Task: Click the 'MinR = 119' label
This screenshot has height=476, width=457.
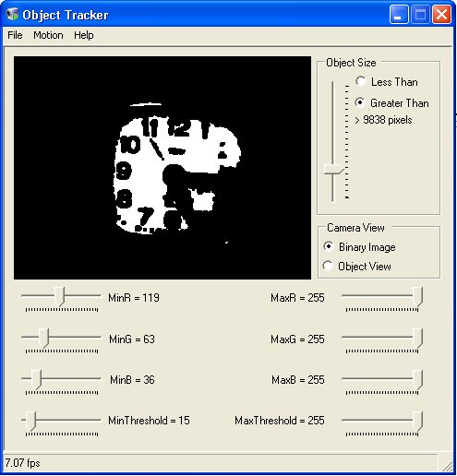Action: (134, 298)
